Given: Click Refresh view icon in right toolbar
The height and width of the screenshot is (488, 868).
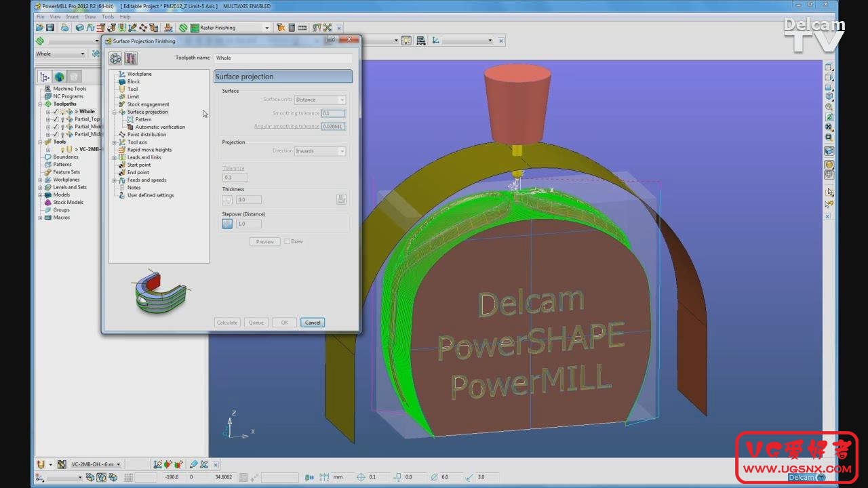Looking at the screenshot, I should click(829, 117).
